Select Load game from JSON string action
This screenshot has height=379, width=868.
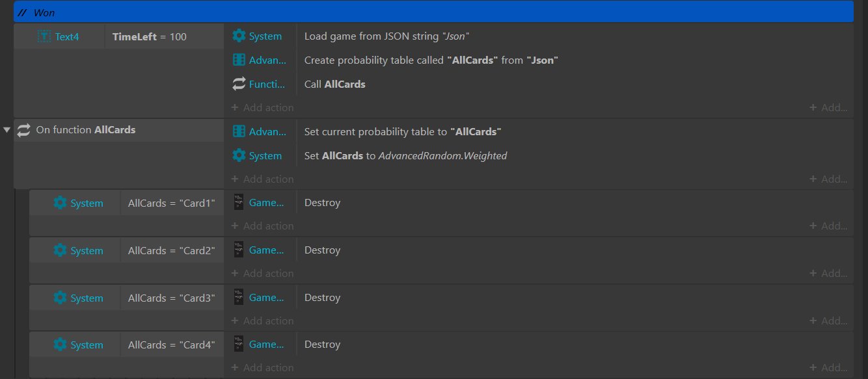(x=387, y=36)
